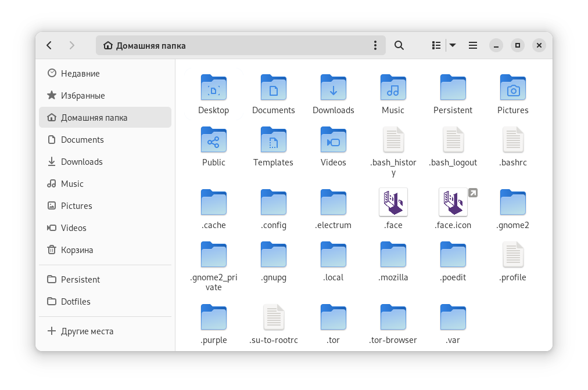Go back with the back arrow
This screenshot has height=390, width=588.
click(49, 45)
